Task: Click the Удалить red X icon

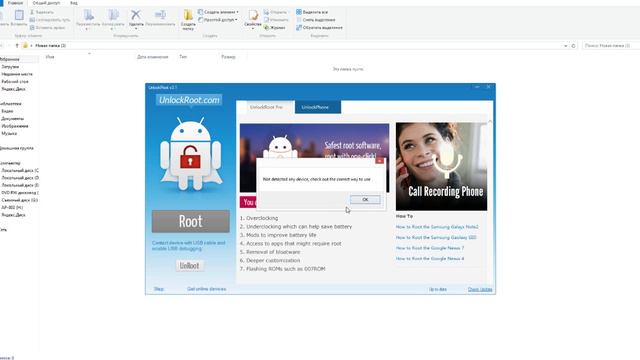Action: (136, 15)
